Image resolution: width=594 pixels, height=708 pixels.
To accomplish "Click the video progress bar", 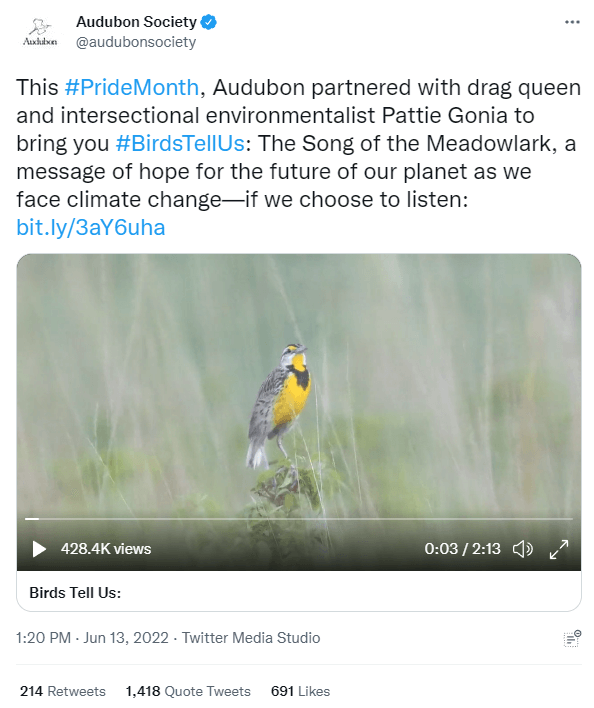I will [299, 519].
